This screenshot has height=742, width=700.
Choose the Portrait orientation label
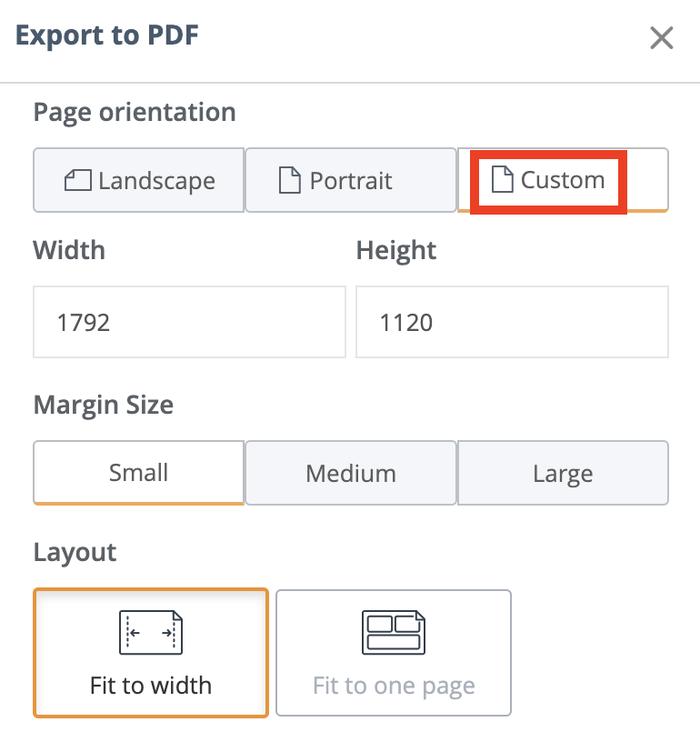pos(351,180)
